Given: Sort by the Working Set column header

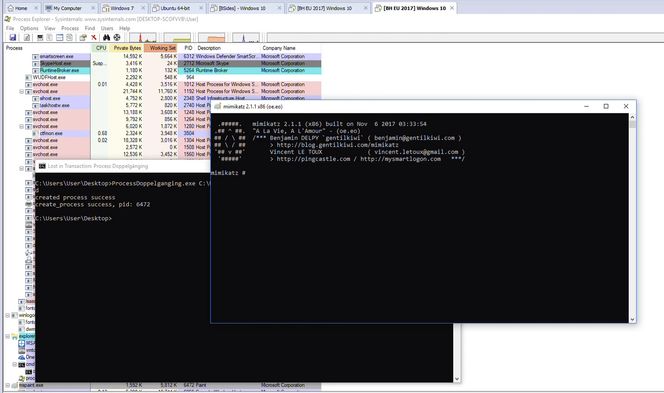Looking at the screenshot, I should pos(161,48).
